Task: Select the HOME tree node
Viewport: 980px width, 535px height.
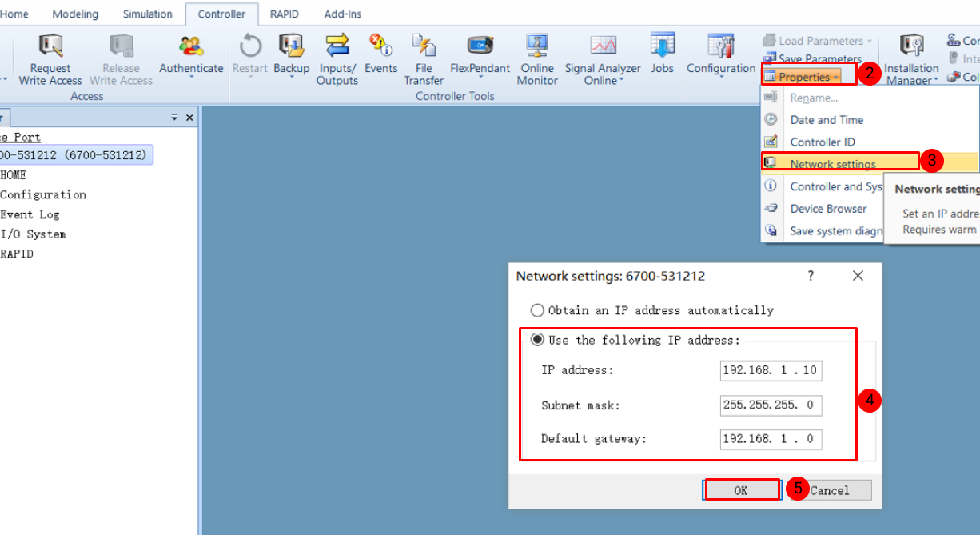Action: click(14, 174)
